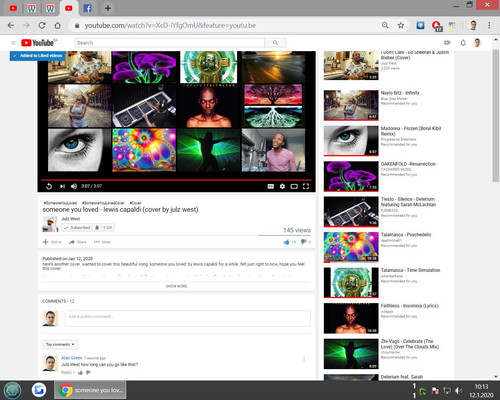This screenshot has width=500, height=400.
Task: Seek on the red video progress bar
Action: tap(177, 180)
